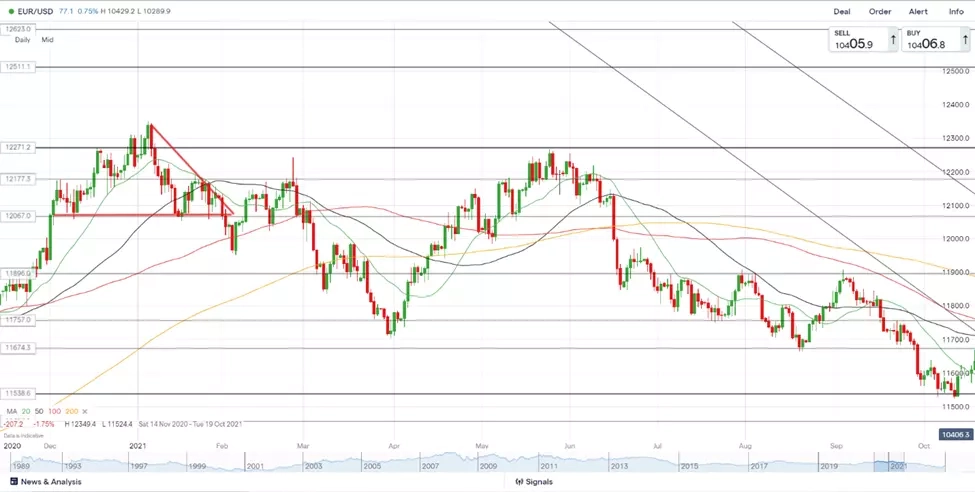Click the Oct label on the date axis
Screen dimensions: 975x492
(x=924, y=445)
